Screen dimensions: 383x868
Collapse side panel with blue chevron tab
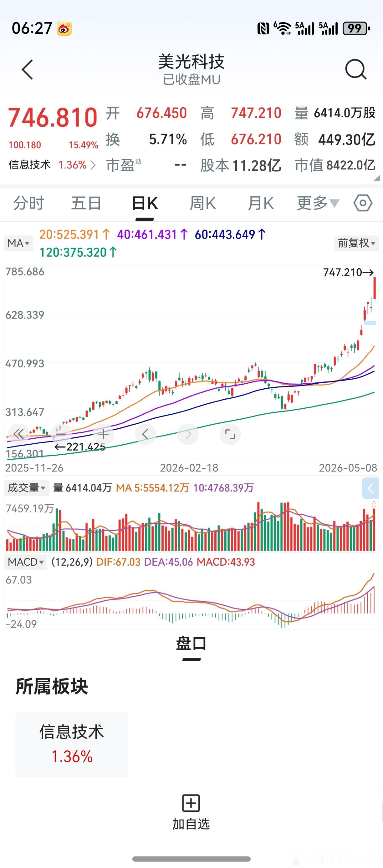click(x=370, y=488)
